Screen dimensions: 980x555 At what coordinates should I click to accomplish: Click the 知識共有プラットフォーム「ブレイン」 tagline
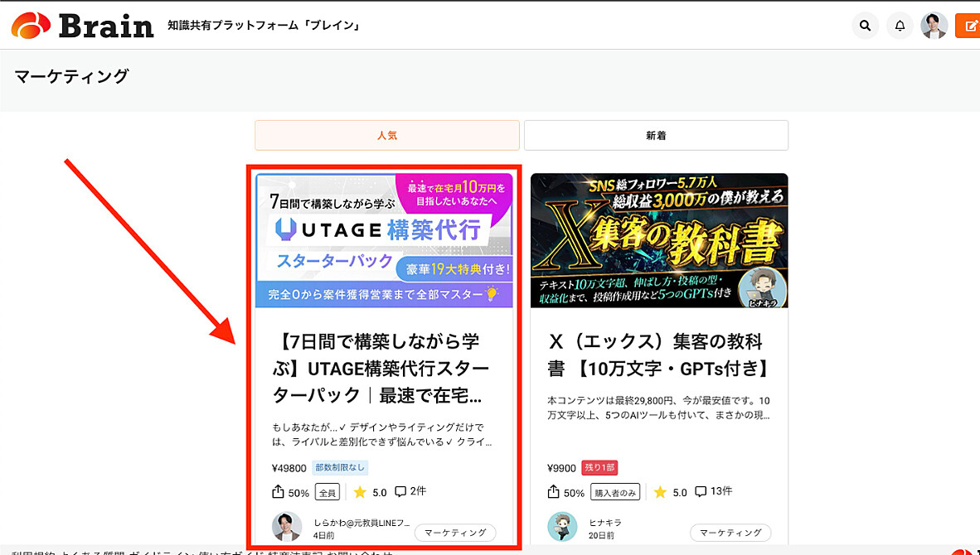(x=264, y=26)
